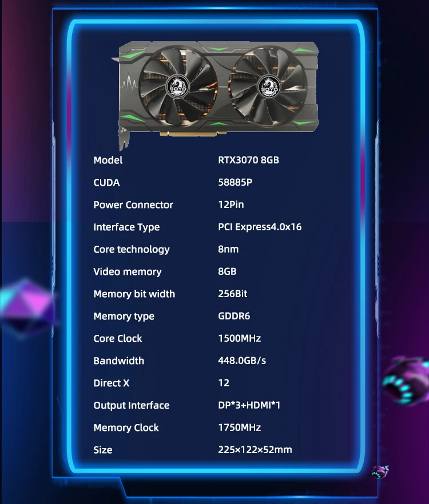
Task: Select the Model label
Action: 108,161
